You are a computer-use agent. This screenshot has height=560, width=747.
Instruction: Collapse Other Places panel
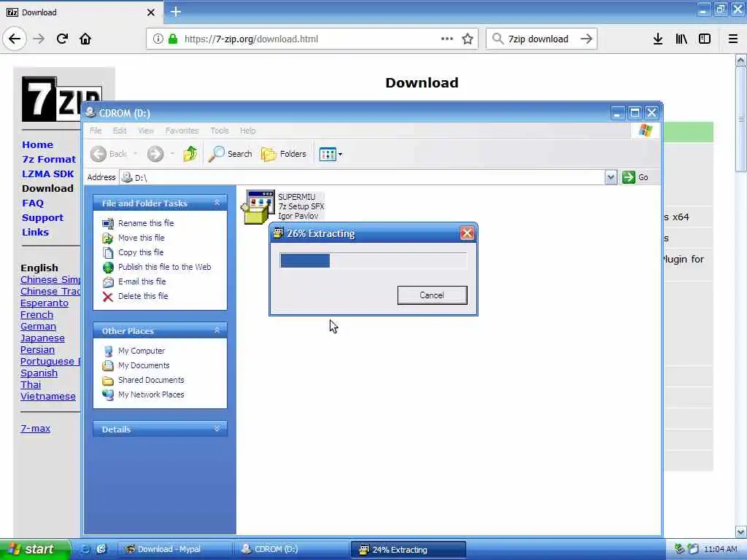click(x=217, y=330)
